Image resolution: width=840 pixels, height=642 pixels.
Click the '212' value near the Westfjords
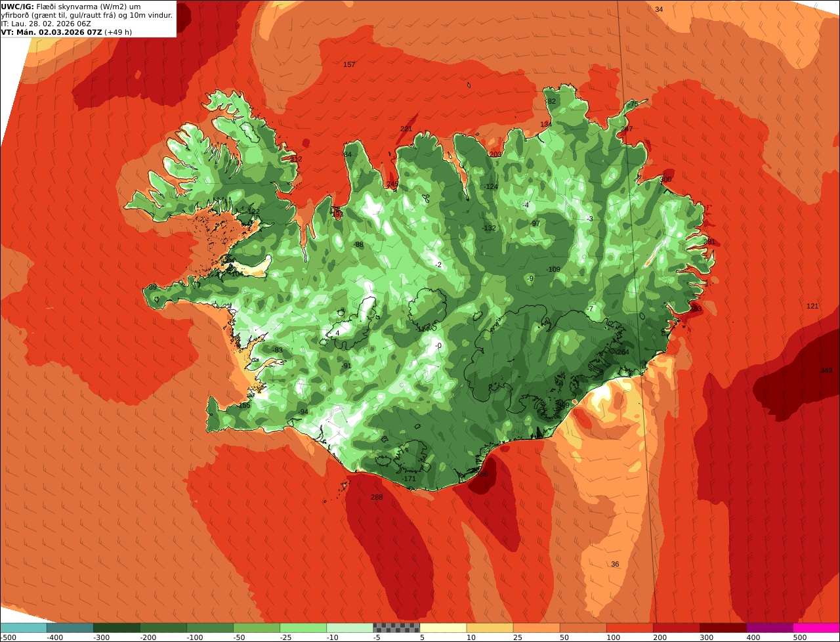point(296,159)
